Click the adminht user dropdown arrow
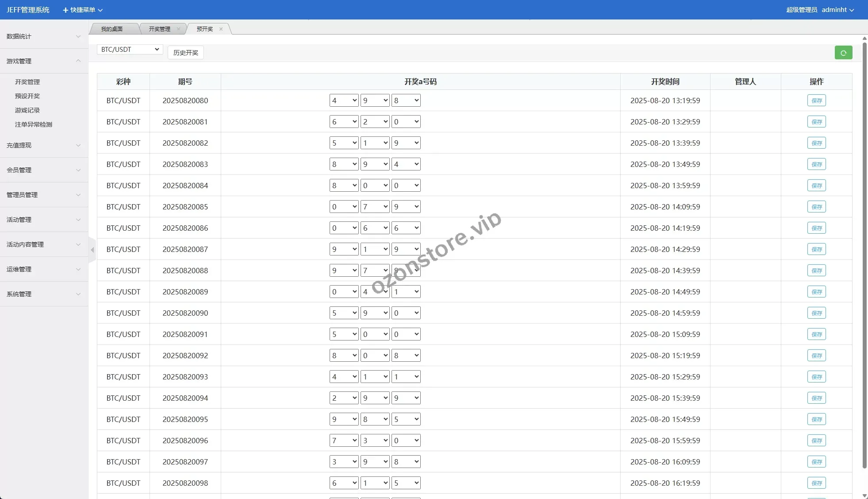Screen dimensions: 868x499 (x=852, y=10)
